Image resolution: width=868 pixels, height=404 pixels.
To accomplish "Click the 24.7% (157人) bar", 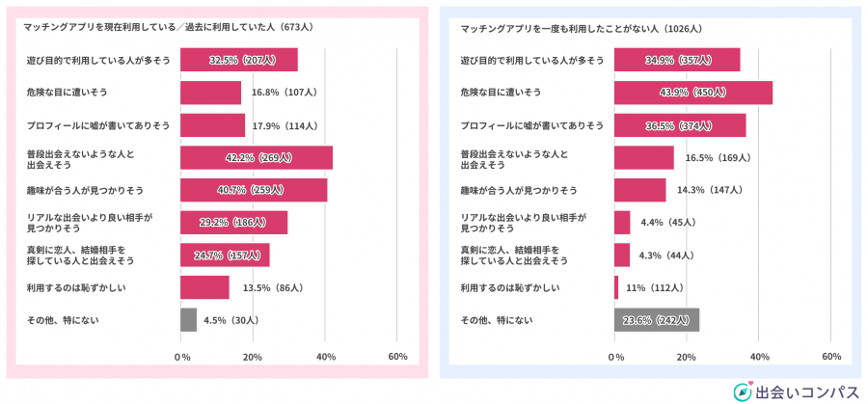I will [x=226, y=256].
